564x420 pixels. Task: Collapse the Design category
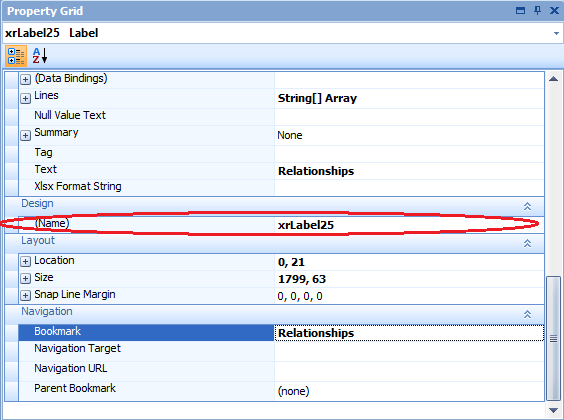(x=527, y=206)
